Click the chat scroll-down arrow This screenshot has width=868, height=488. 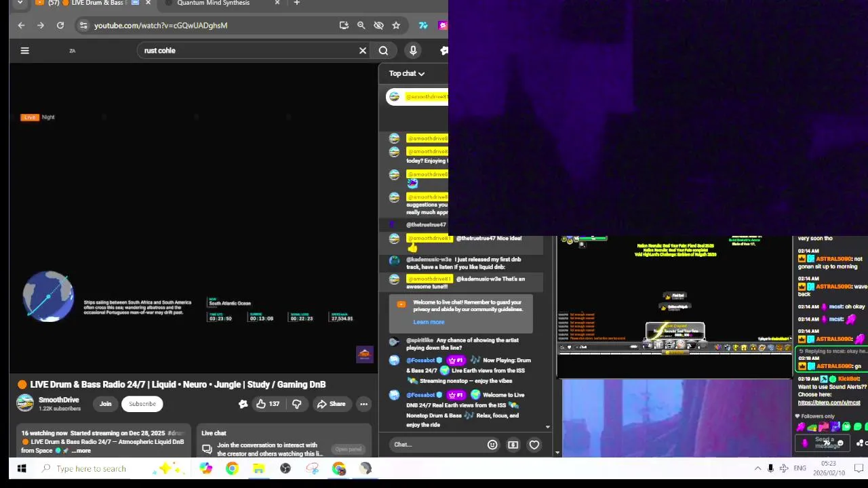click(x=547, y=427)
